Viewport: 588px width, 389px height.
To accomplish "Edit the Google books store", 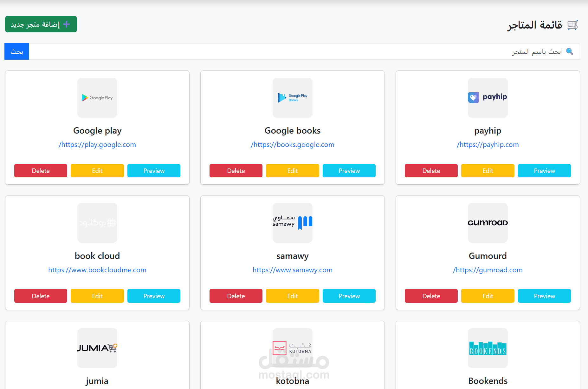I will tap(293, 171).
